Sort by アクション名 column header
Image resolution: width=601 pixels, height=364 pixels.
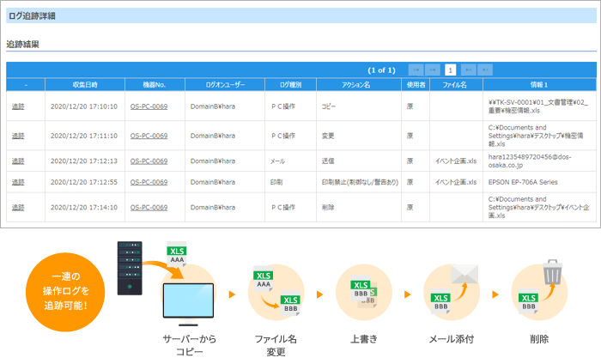(358, 85)
